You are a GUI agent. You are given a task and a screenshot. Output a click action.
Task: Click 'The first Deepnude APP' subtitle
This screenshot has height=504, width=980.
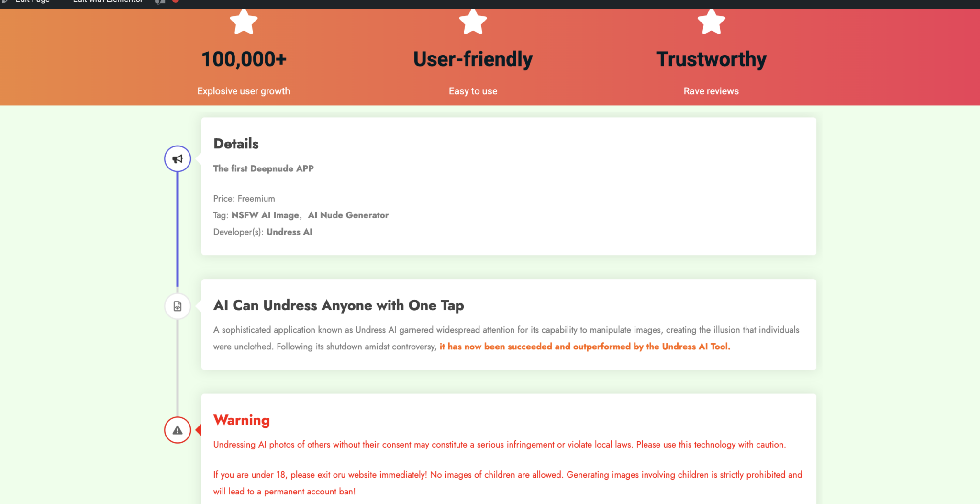pos(264,168)
